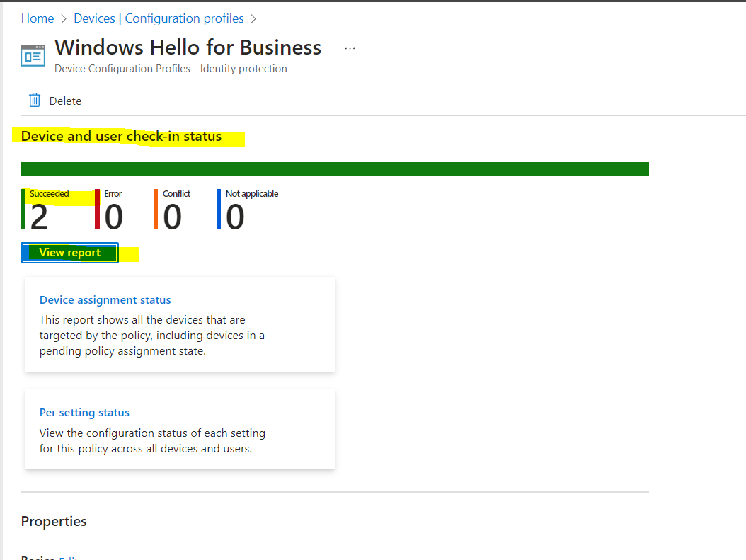Click the Device assignment status card description
Viewport: 746px width, 560px height.
pos(151,336)
